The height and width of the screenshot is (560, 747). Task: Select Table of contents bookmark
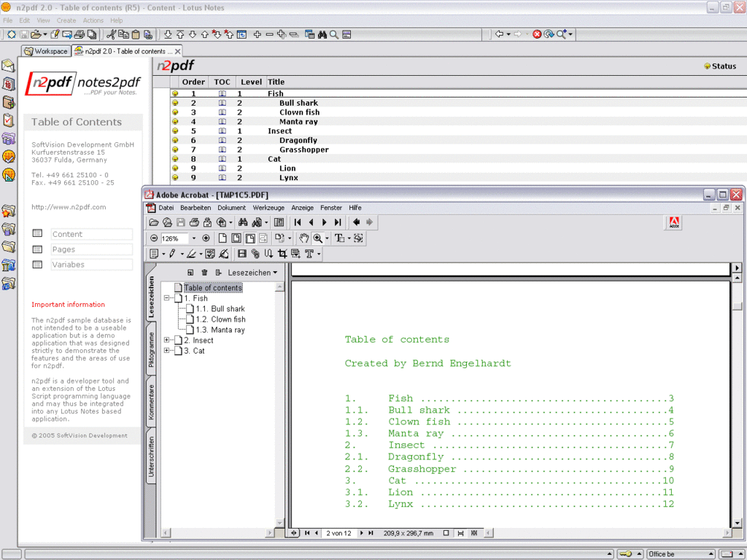(x=213, y=287)
